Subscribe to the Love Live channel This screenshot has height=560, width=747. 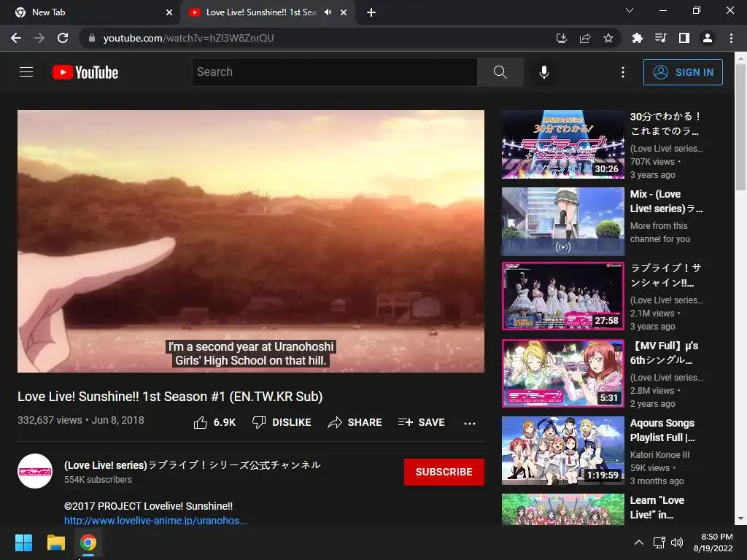pos(444,472)
